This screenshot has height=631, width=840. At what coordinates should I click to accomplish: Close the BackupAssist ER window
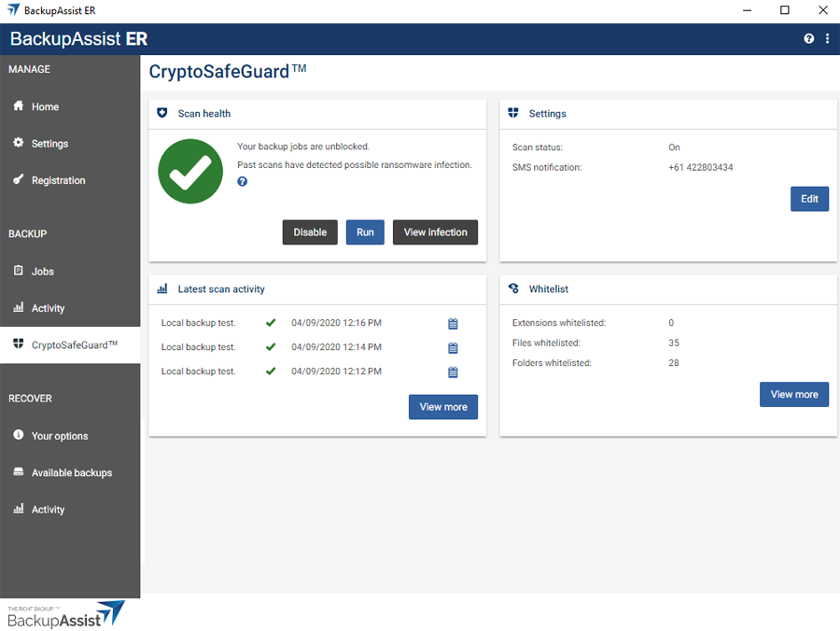click(x=823, y=10)
